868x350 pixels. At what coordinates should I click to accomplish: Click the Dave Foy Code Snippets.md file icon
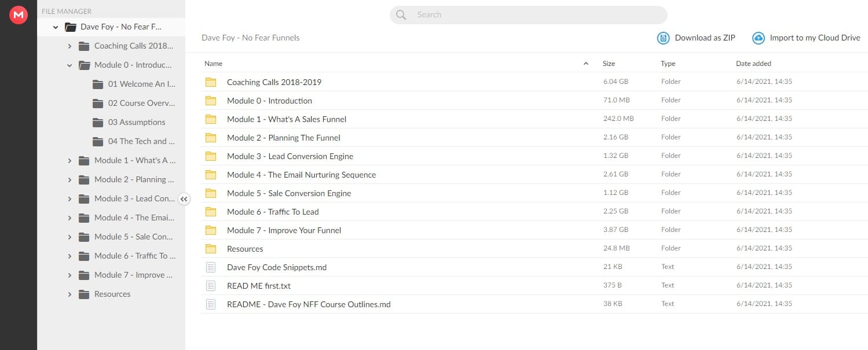point(211,267)
